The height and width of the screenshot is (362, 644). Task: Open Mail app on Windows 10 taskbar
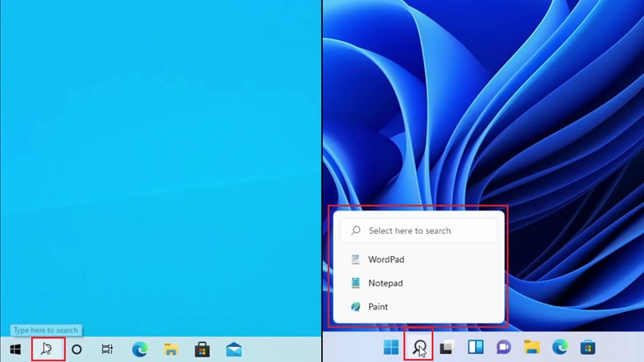(x=233, y=349)
